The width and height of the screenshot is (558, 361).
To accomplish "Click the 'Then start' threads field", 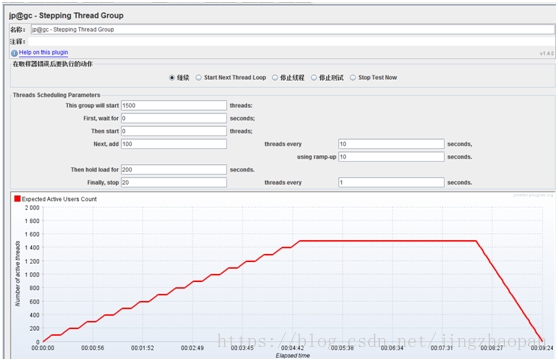I will (174, 131).
